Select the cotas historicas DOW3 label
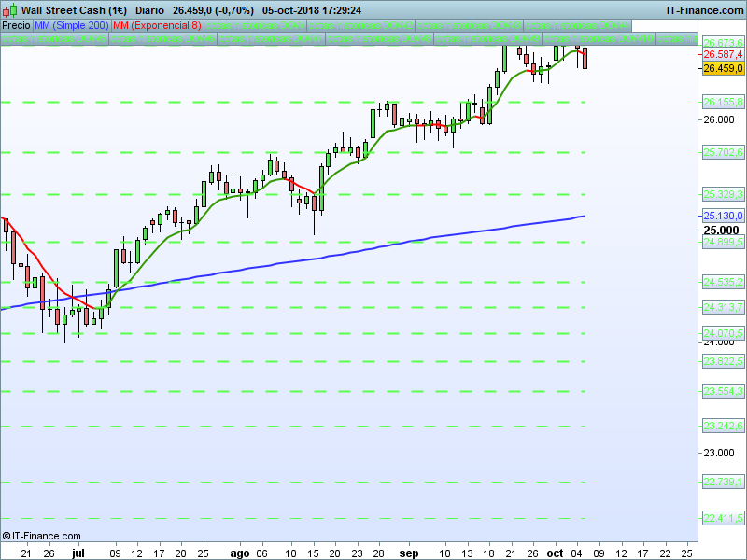 point(469,25)
